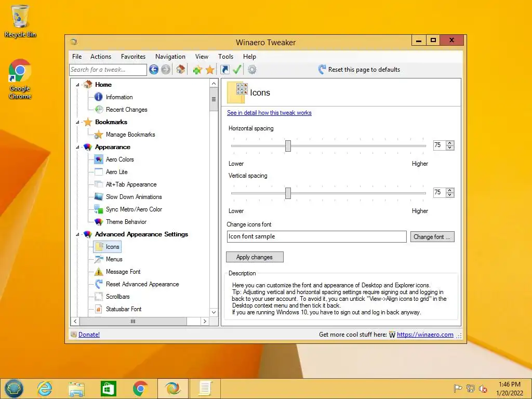The image size is (532, 399).
Task: Click the Icon font sample text box
Action: click(x=316, y=236)
